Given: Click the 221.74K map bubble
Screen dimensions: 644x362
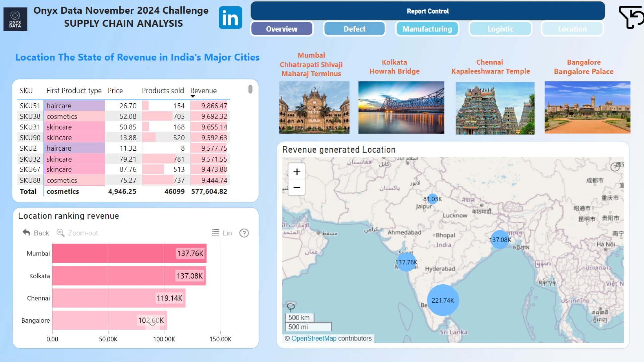Looking at the screenshot, I should click(x=443, y=300).
